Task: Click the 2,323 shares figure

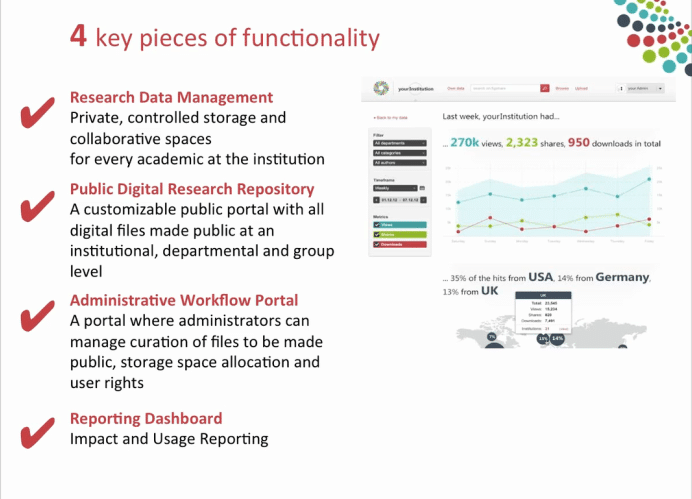Action: (x=522, y=142)
